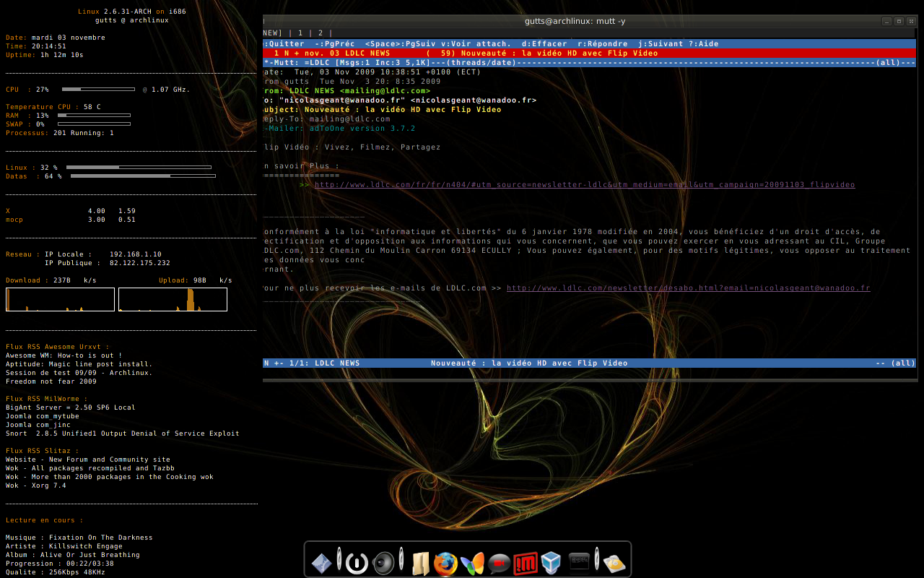Switch to terminal tab 2
This screenshot has height=578, width=924.
(x=321, y=33)
